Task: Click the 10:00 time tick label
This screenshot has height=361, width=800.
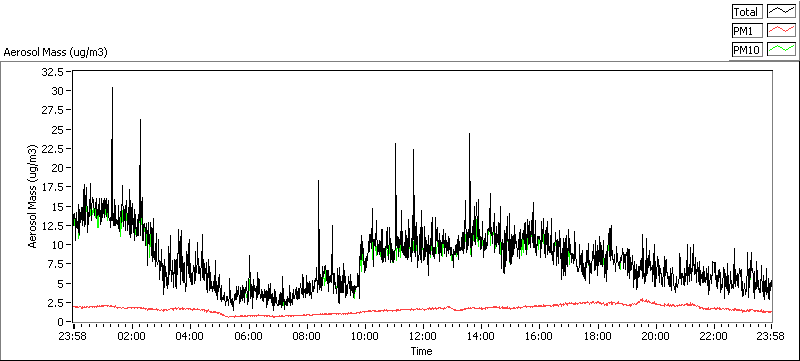Action: [364, 337]
